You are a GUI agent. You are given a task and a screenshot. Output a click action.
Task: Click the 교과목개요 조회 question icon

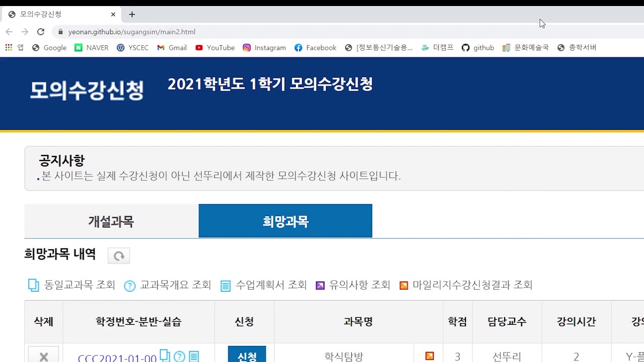[130, 286]
